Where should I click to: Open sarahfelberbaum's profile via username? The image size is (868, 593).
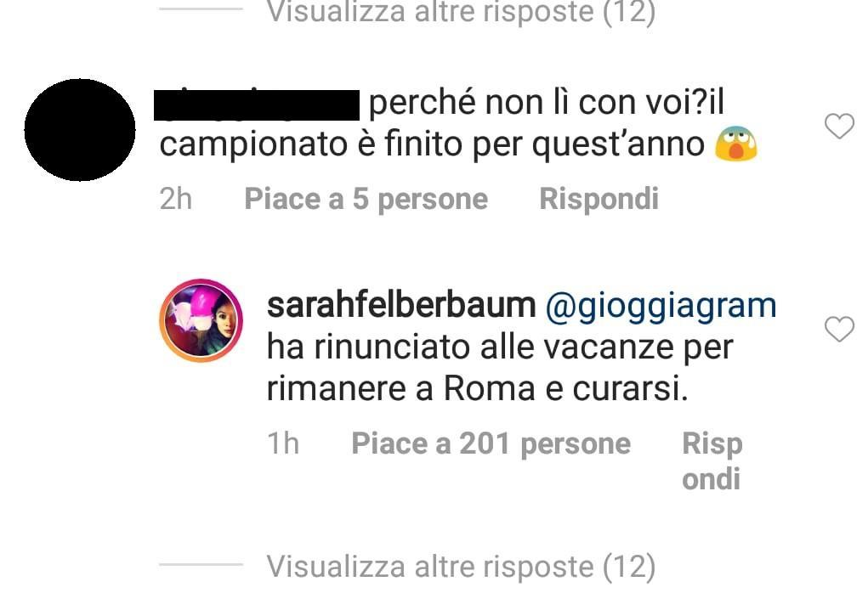pyautogui.click(x=401, y=305)
